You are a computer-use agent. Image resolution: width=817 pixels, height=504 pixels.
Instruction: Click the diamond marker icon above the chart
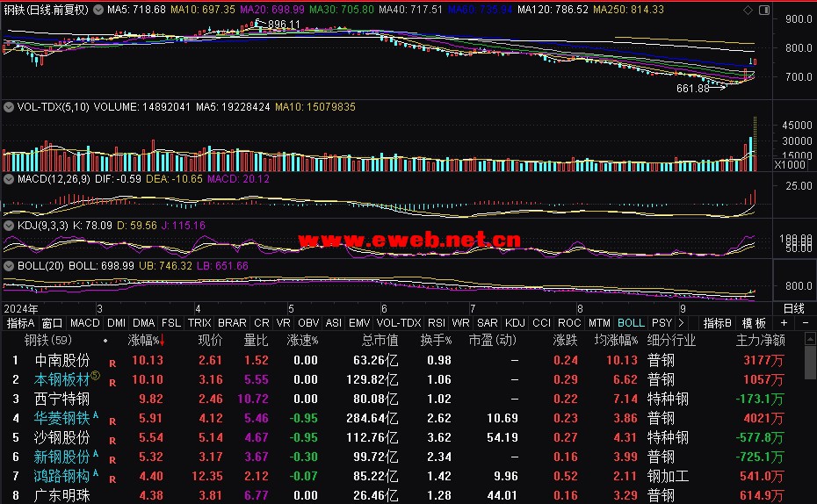[748, 10]
